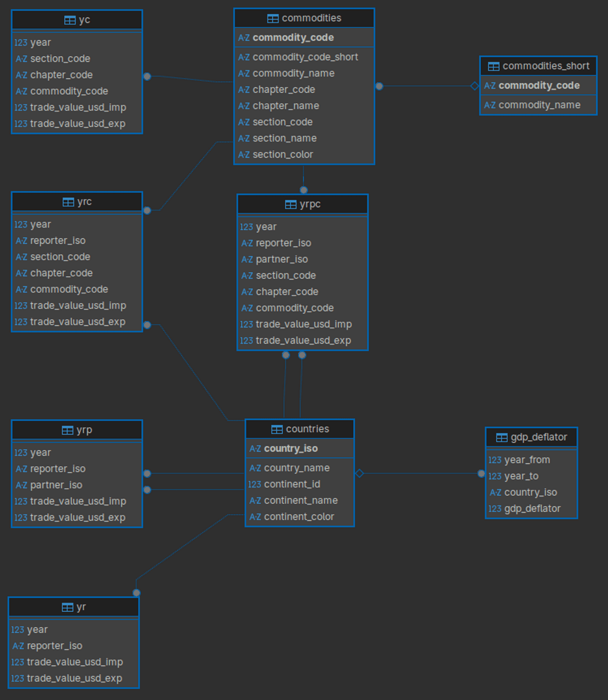Click the commodities_short table icon
Viewport: 608px width, 700px height.
pyautogui.click(x=493, y=66)
